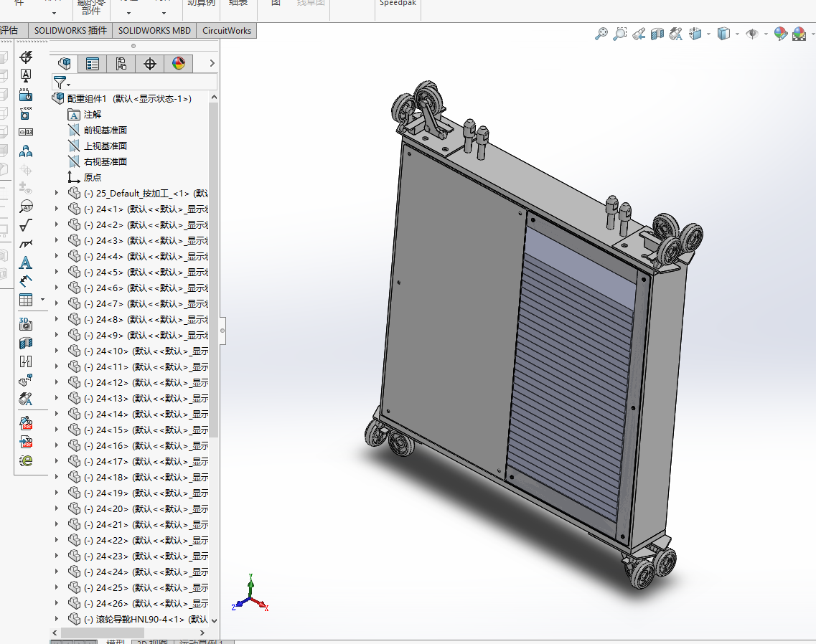The width and height of the screenshot is (816, 644).
Task: Expand the 24<10> component in tree
Action: 57,351
